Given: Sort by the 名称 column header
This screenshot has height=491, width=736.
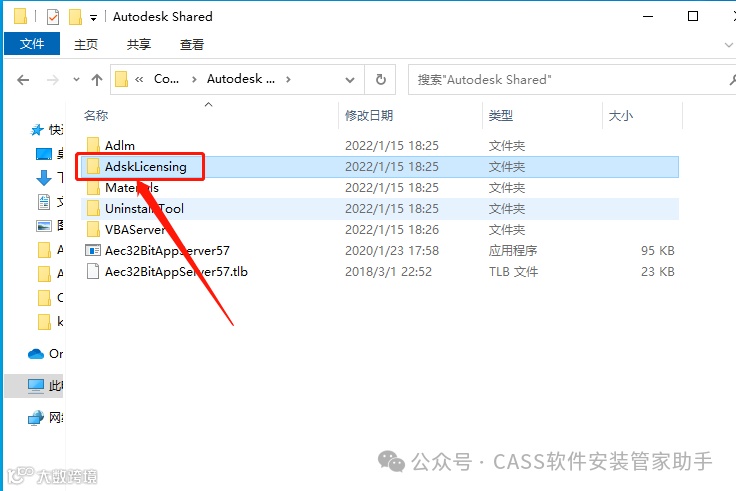Looking at the screenshot, I should (96, 115).
